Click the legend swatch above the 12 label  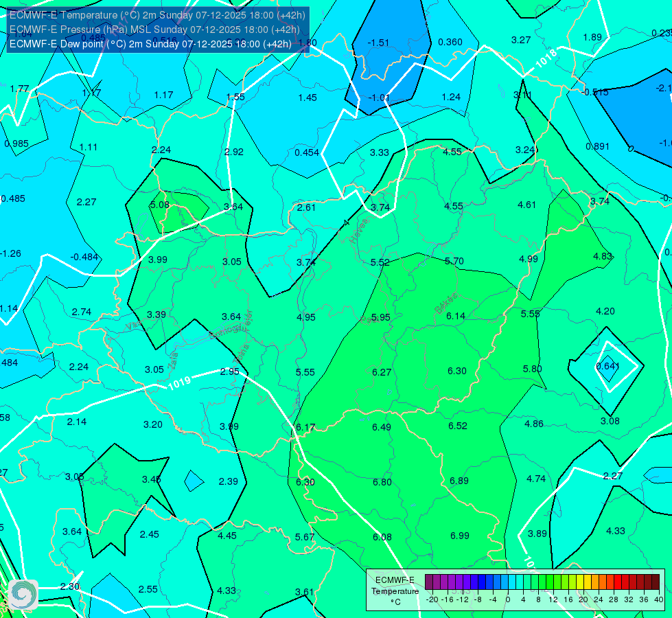tap(551, 582)
